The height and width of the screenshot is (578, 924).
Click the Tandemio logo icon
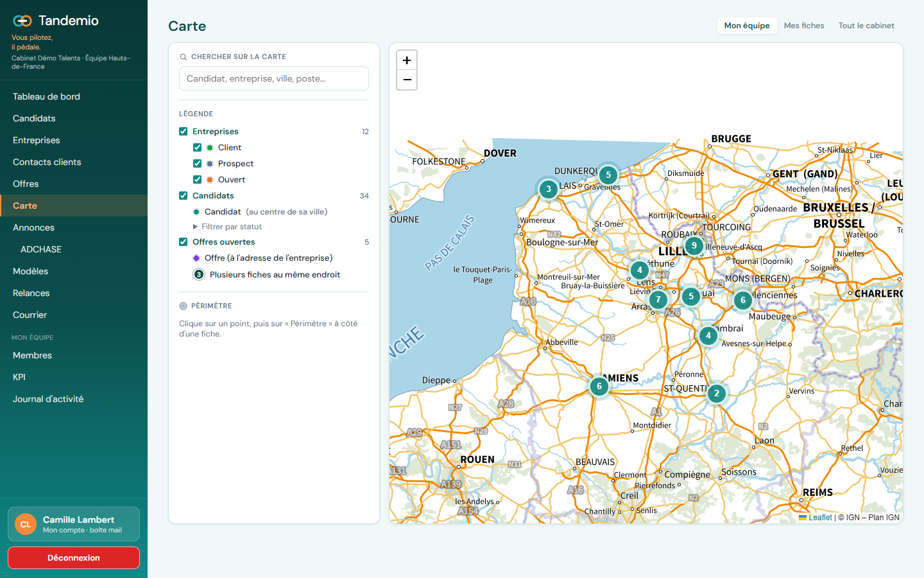(x=22, y=21)
